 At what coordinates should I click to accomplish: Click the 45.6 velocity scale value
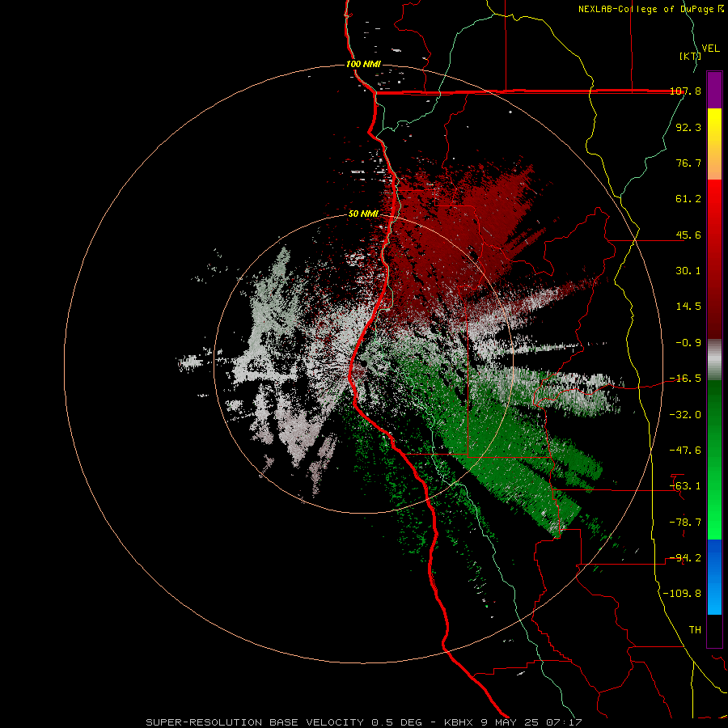(688, 235)
